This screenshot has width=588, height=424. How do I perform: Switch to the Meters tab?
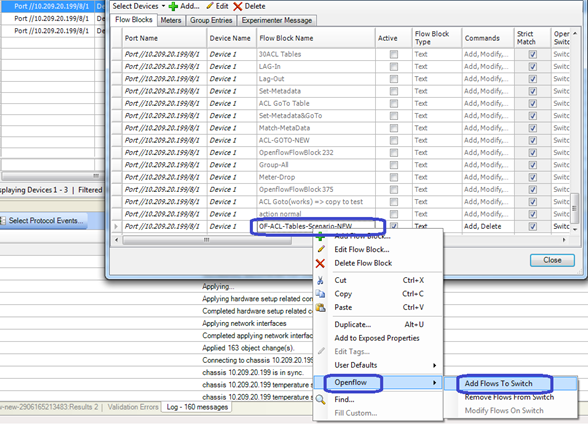[171, 20]
